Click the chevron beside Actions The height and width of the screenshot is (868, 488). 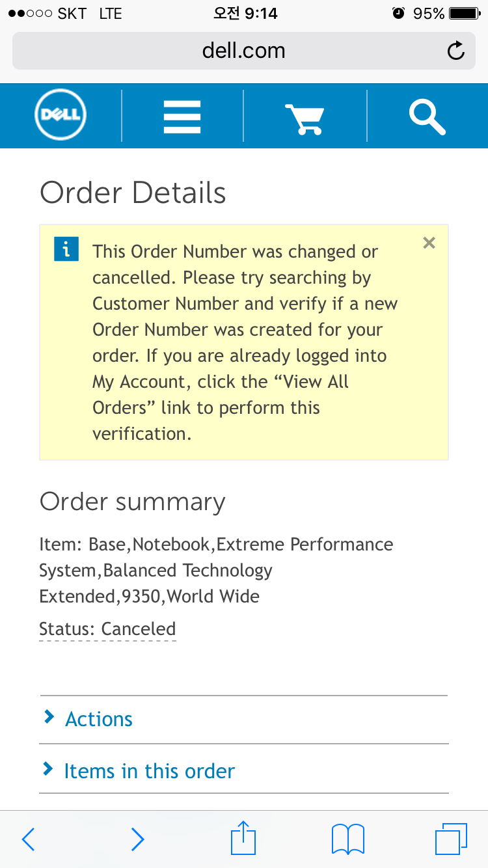point(49,718)
